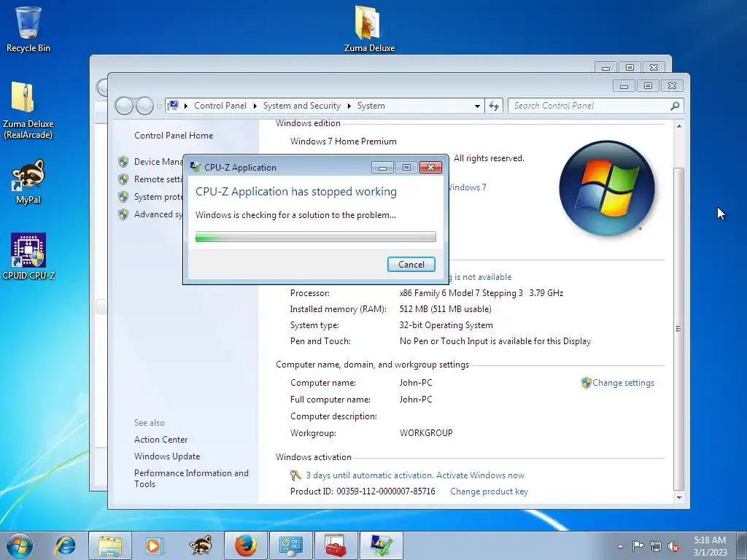Go to Control Panel breadcrumb
Viewport: 747px width, 560px height.
click(x=220, y=106)
